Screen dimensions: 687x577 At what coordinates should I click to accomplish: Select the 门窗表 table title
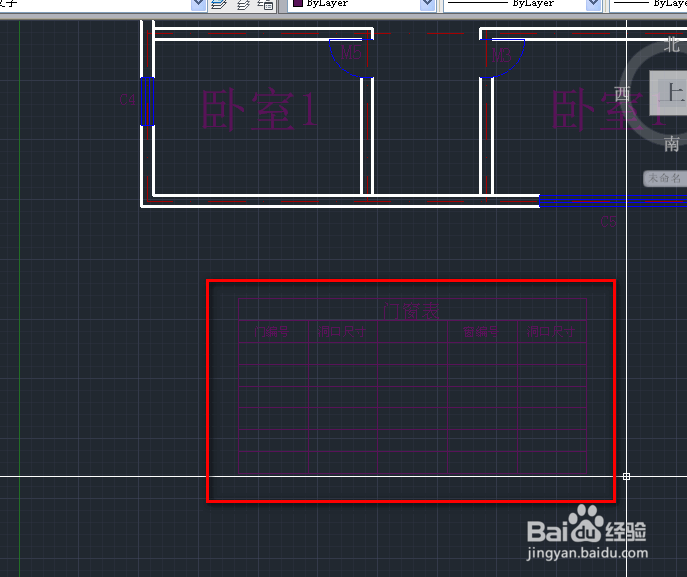point(411,312)
